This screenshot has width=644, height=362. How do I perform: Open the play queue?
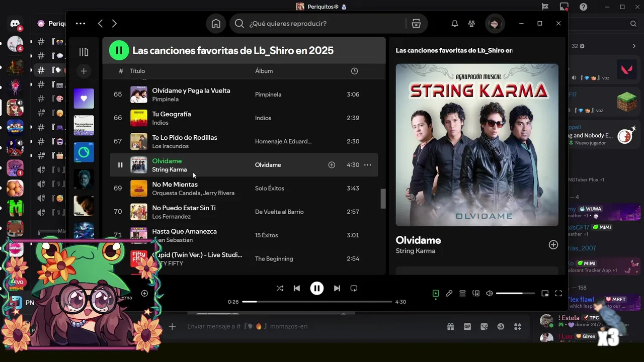tap(462, 293)
